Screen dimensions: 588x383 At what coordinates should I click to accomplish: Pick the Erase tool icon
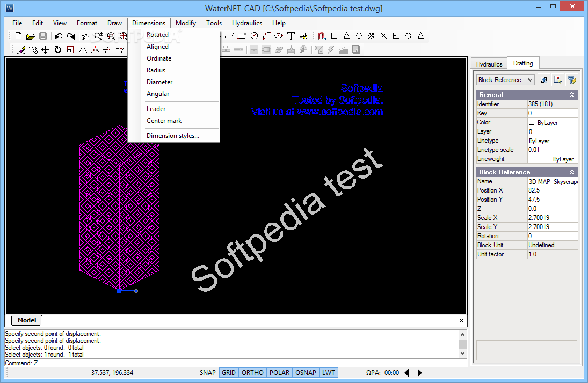(x=21, y=49)
